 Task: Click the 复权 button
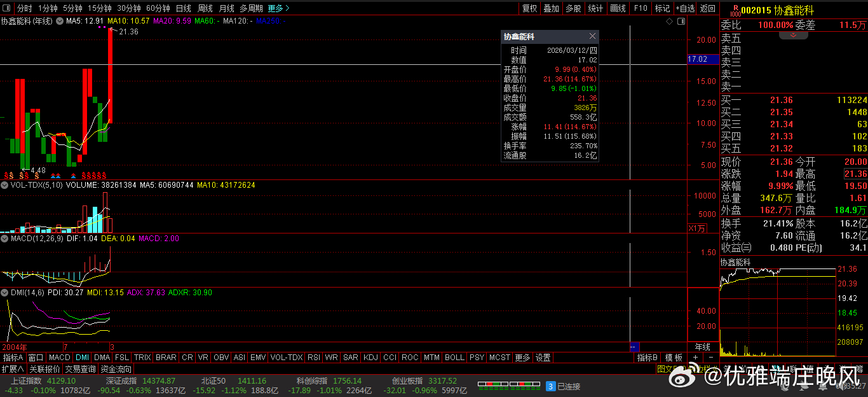[x=529, y=8]
